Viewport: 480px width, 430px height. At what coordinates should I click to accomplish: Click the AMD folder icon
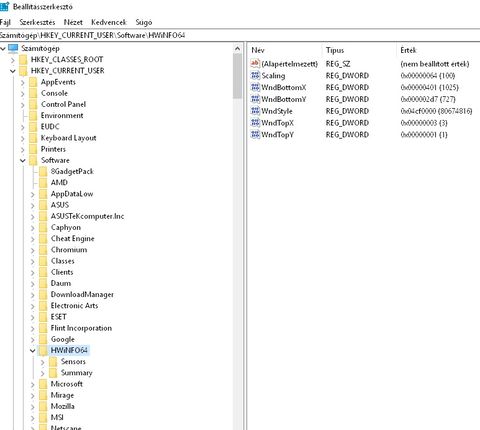tap(43, 183)
